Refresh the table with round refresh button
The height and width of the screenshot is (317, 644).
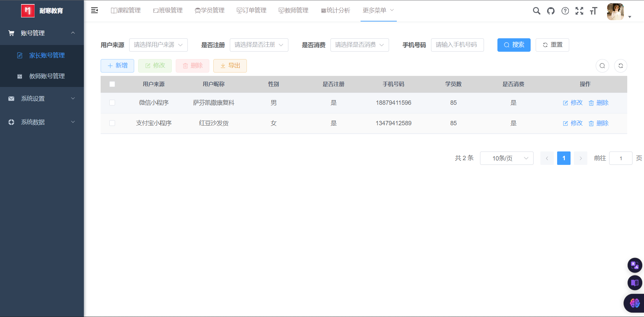tap(621, 66)
